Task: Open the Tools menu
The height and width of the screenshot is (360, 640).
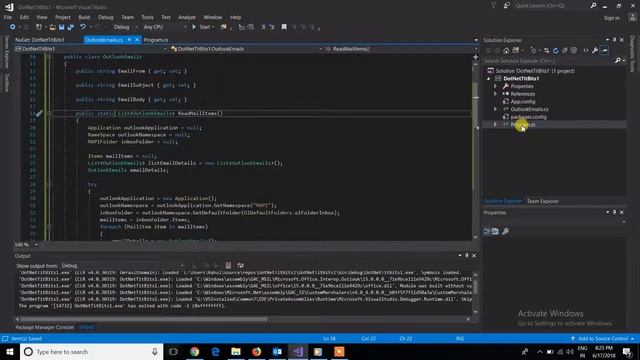Action: click(x=147, y=17)
